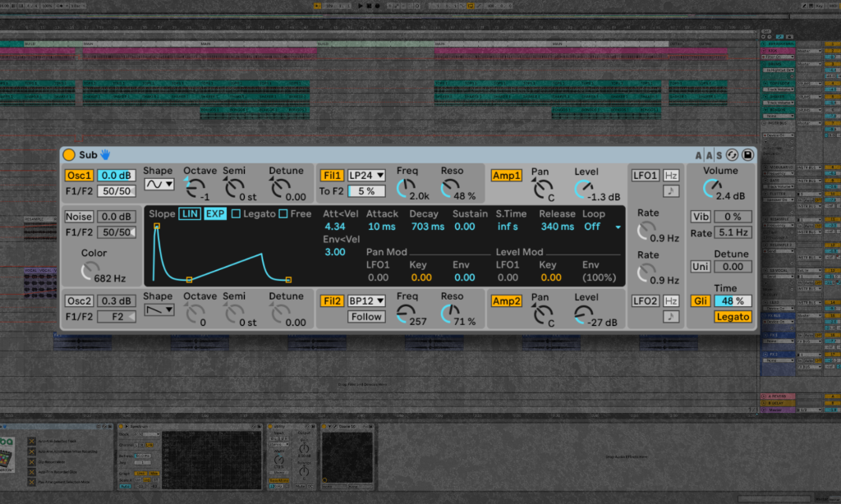Click the LFO2 Hz mode button
Image resolution: width=841 pixels, height=504 pixels.
pyautogui.click(x=671, y=301)
